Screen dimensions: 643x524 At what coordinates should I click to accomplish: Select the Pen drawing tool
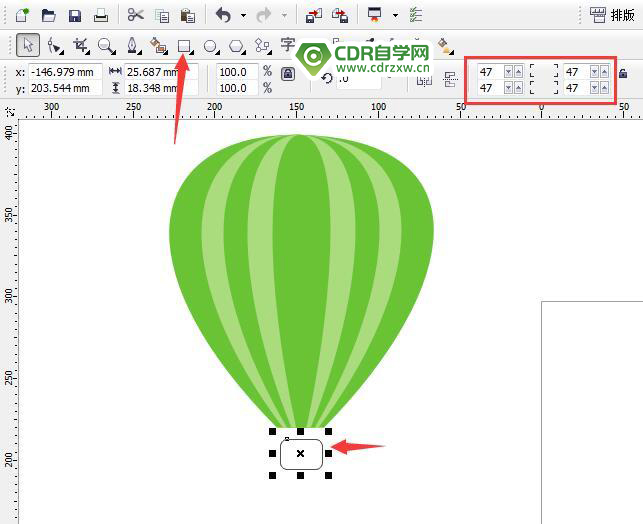[x=132, y=46]
